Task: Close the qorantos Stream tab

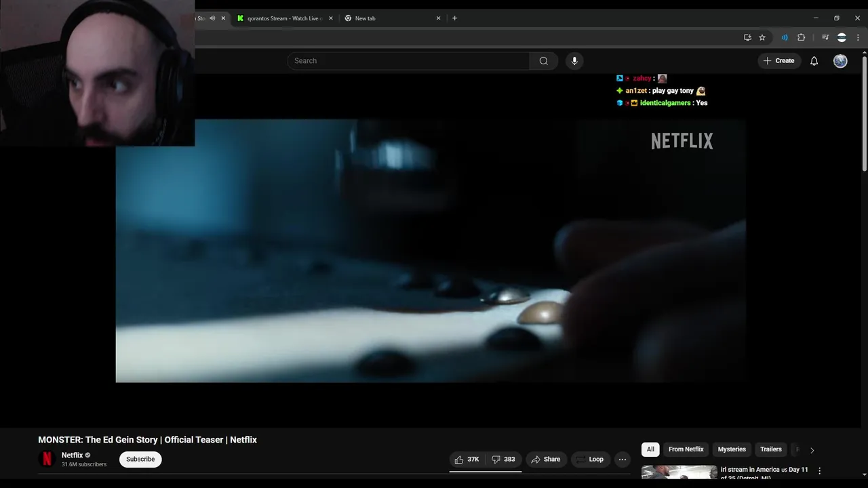Action: [x=331, y=18]
